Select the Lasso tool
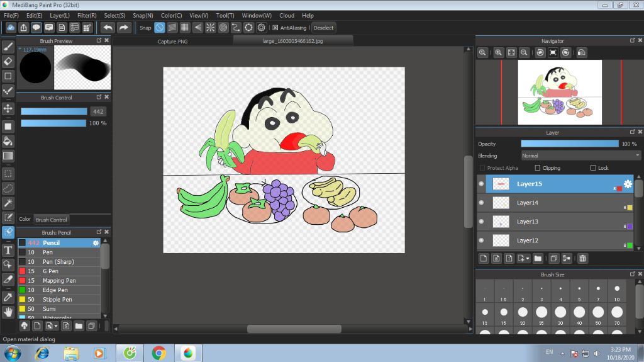The height and width of the screenshot is (362, 644). [x=8, y=188]
